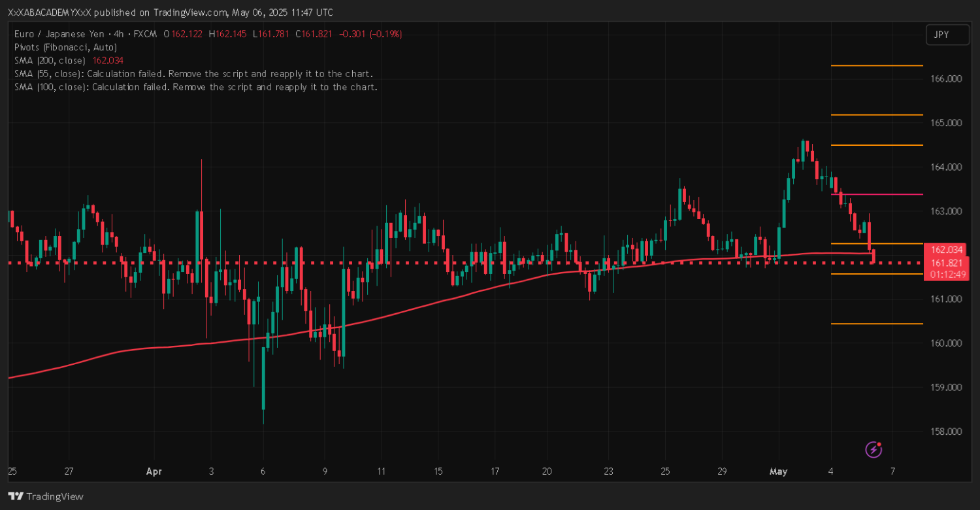The image size is (980, 510).
Task: Click the May label on time axis
Action: pos(779,471)
